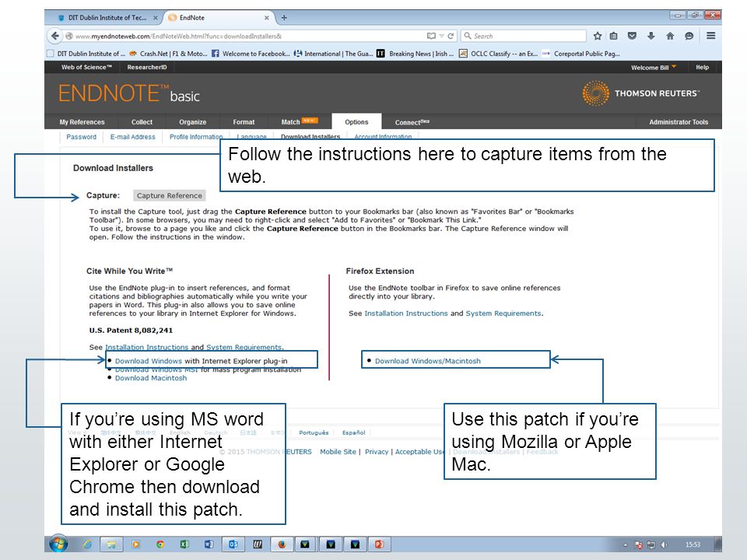747x560 pixels.
Task: Close the EndNote browser tab
Action: pyautogui.click(x=267, y=18)
